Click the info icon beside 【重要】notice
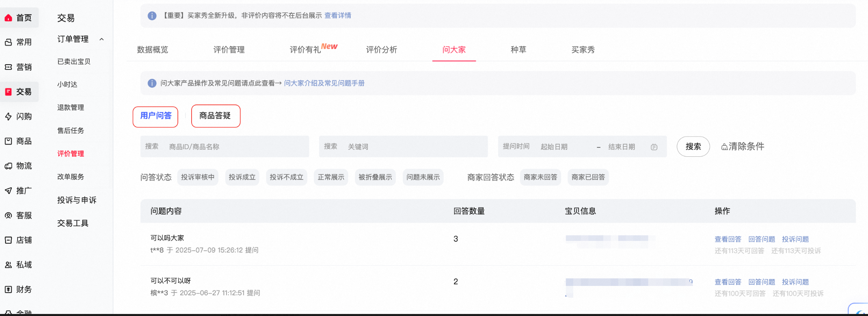This screenshot has width=868, height=316. (152, 16)
